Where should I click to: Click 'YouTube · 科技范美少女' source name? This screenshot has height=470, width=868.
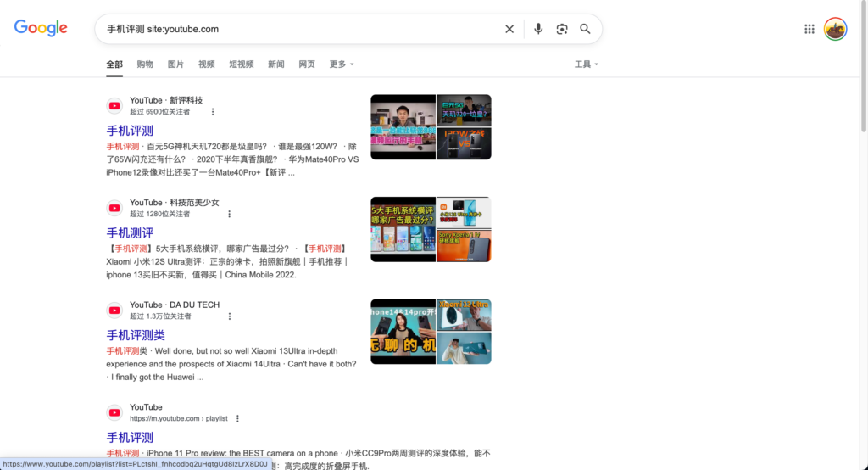[175, 202]
